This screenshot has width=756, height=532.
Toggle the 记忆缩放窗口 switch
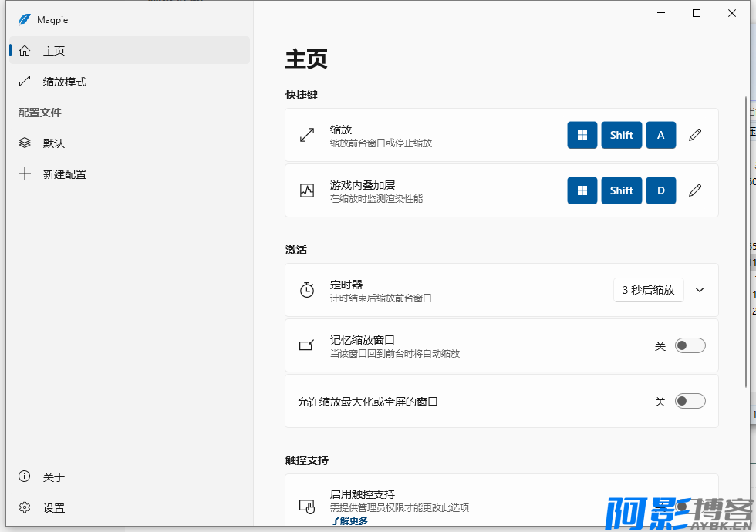click(x=690, y=345)
